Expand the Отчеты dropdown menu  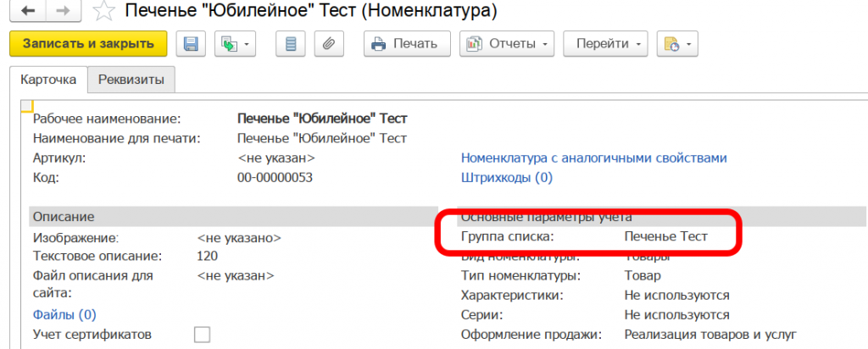506,43
